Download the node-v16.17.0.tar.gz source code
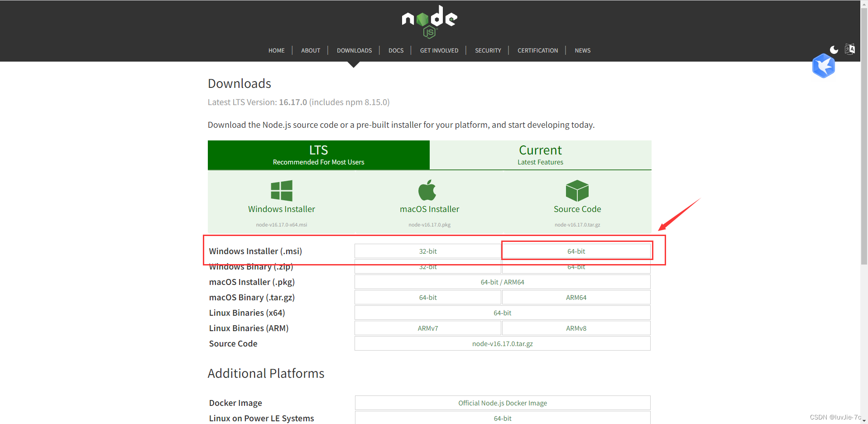The height and width of the screenshot is (424, 868). point(502,343)
